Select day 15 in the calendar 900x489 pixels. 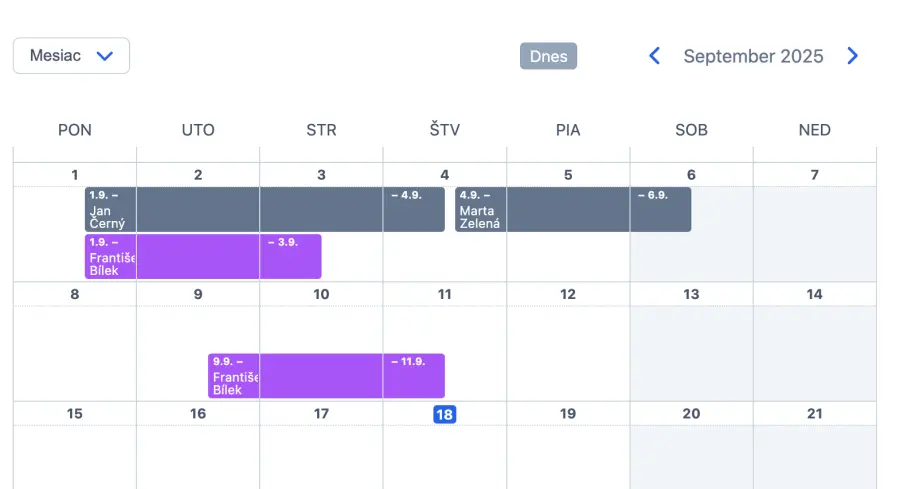pos(75,414)
